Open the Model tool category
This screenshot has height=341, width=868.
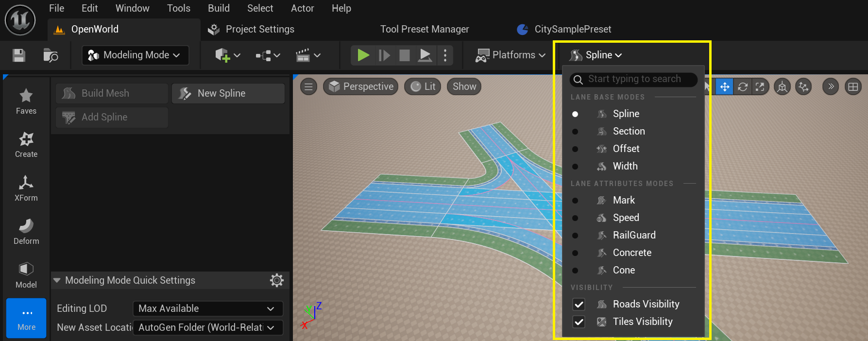pos(26,275)
